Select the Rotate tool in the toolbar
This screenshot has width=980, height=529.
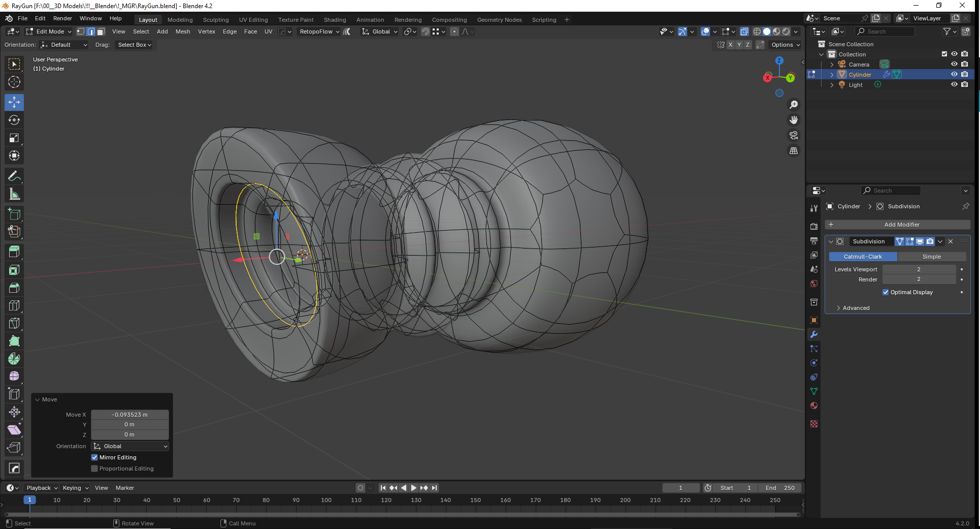(14, 120)
